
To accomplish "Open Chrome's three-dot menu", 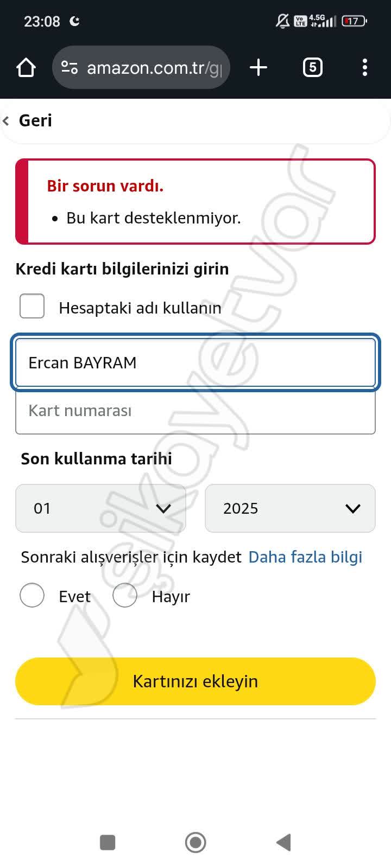I will click(x=364, y=67).
